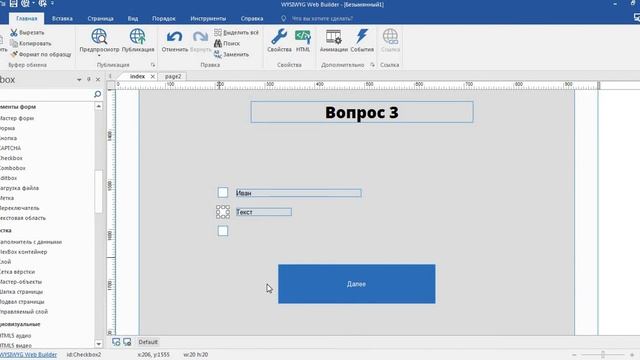The height and width of the screenshot is (360, 640).
Task: Click the Replace (Заменить) tool
Action: tap(231, 54)
